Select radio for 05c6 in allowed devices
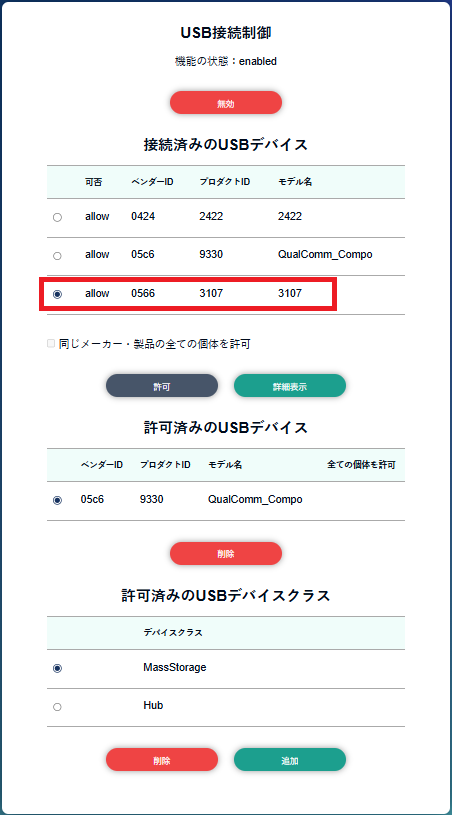The height and width of the screenshot is (815, 452). [x=57, y=500]
